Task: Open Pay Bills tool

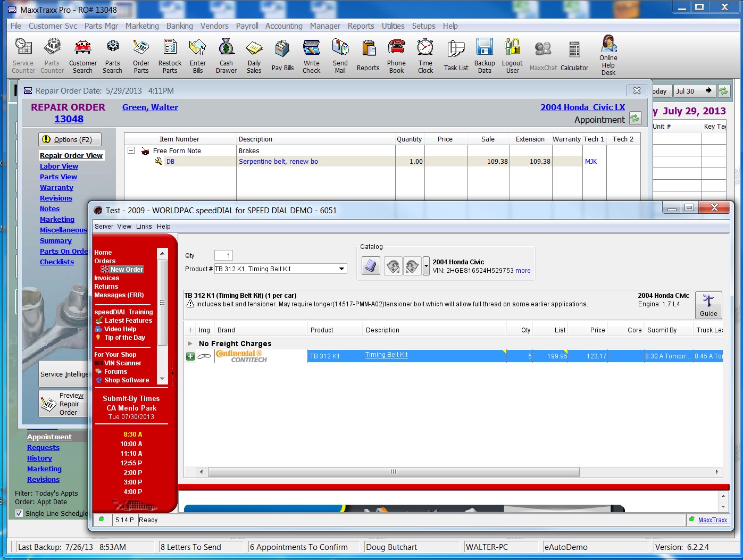Action: 282,56
